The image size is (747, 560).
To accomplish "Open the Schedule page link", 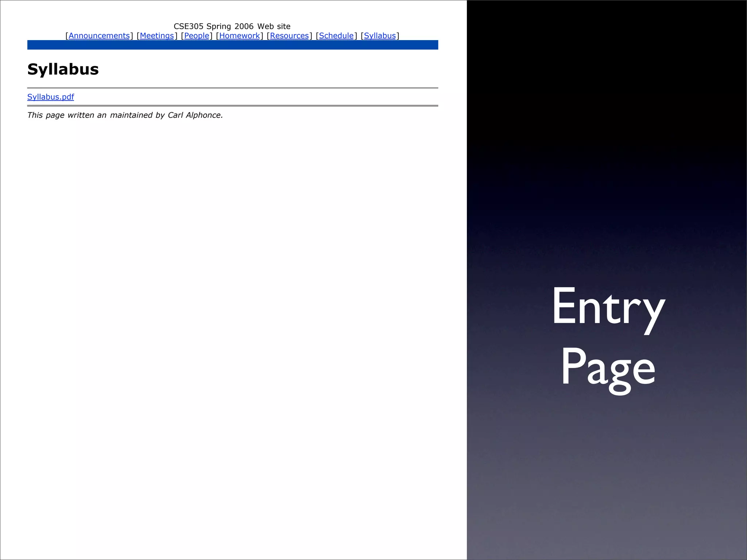I will (336, 36).
